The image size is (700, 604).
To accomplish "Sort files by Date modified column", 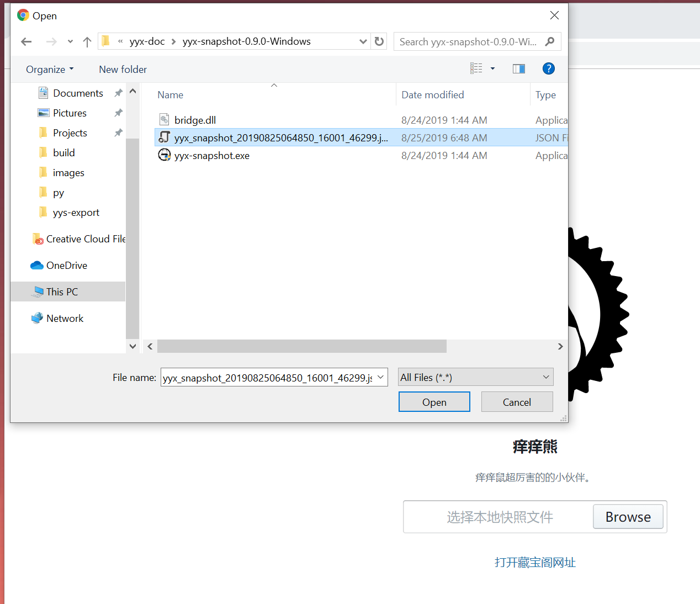I will [432, 95].
